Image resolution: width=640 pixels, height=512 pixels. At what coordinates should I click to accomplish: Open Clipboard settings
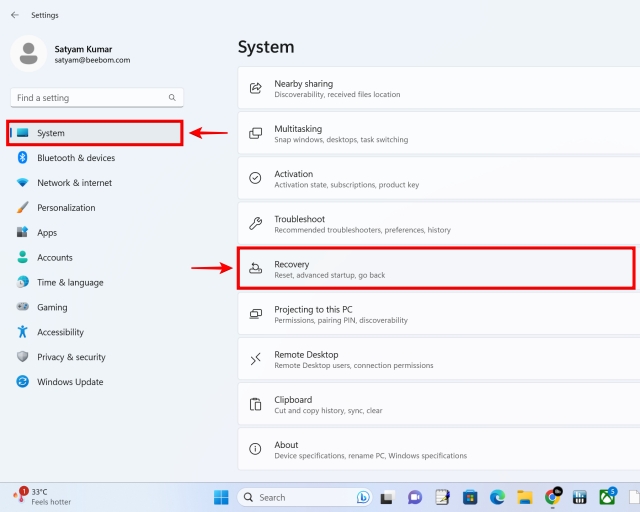[439, 404]
